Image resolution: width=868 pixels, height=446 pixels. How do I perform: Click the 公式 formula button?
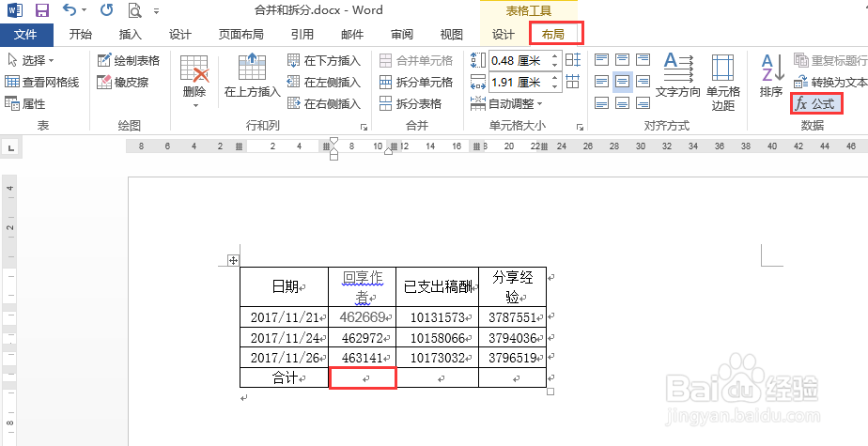tap(817, 103)
